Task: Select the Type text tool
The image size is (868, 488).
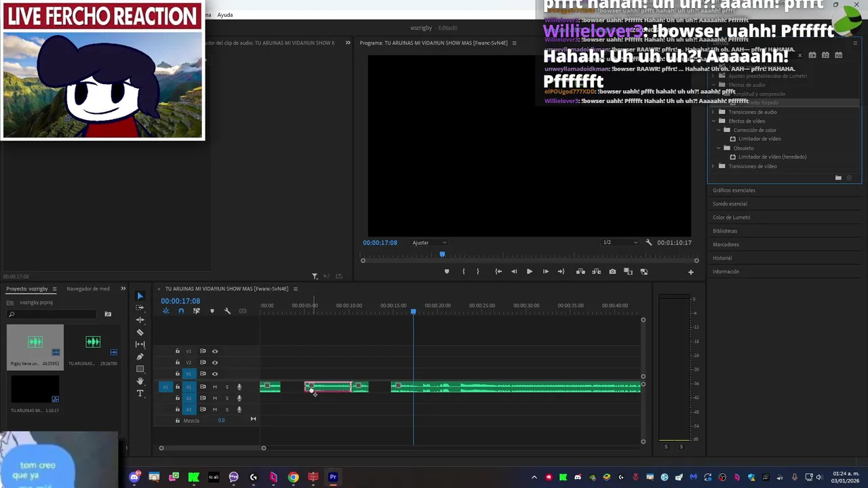Action: 140,393
